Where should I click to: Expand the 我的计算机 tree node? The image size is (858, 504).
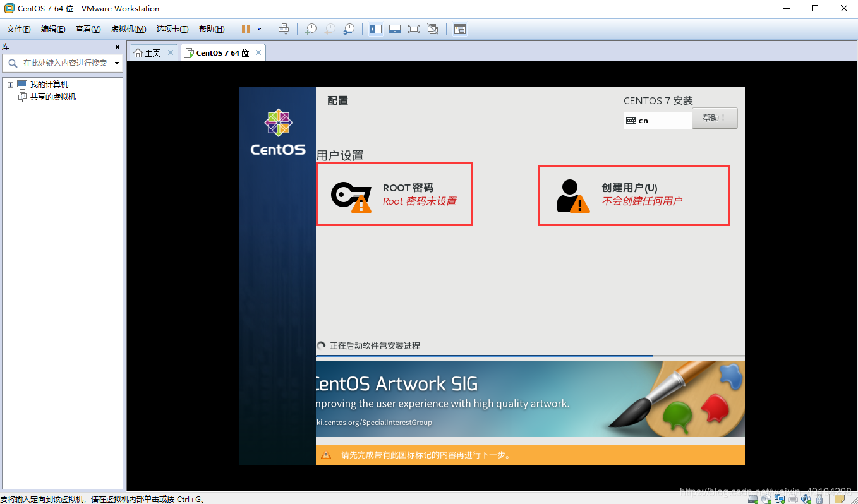click(x=10, y=85)
